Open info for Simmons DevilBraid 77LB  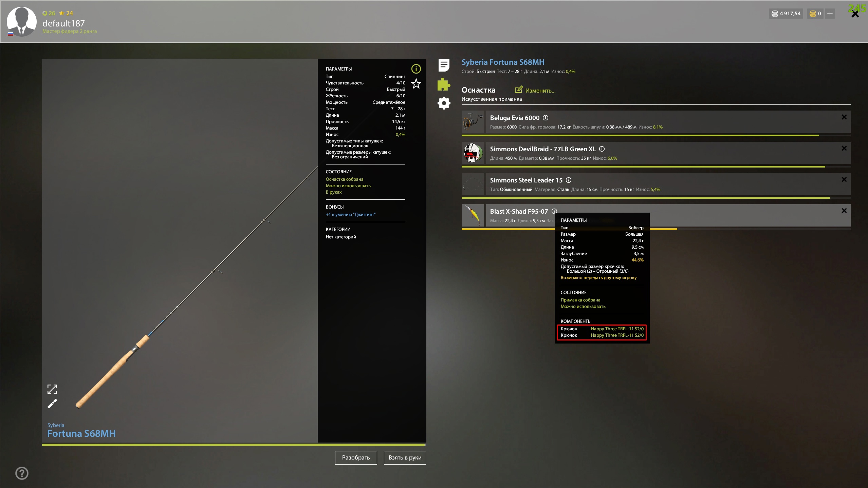pos(602,149)
